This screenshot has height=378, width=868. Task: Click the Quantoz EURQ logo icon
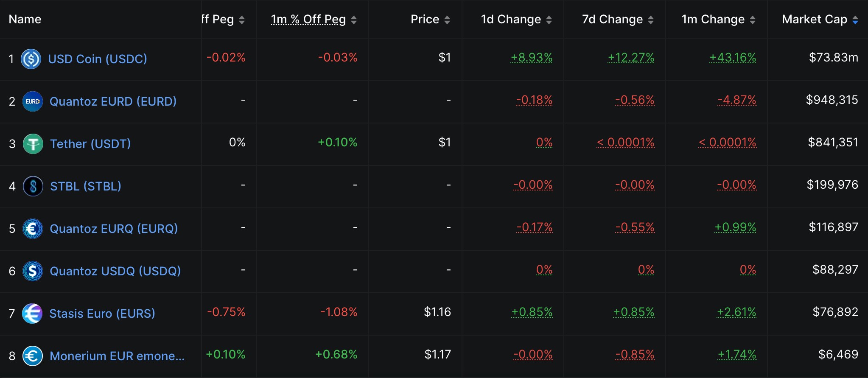(32, 229)
